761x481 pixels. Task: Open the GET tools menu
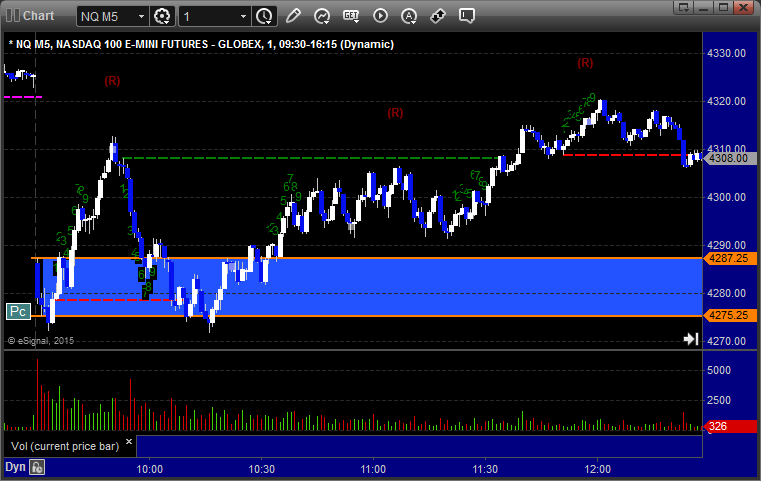pos(351,16)
